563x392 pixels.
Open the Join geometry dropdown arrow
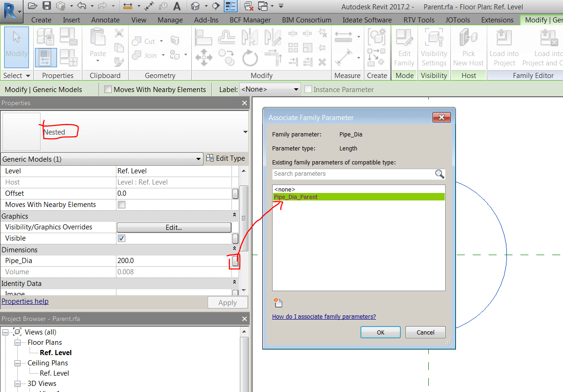click(163, 55)
